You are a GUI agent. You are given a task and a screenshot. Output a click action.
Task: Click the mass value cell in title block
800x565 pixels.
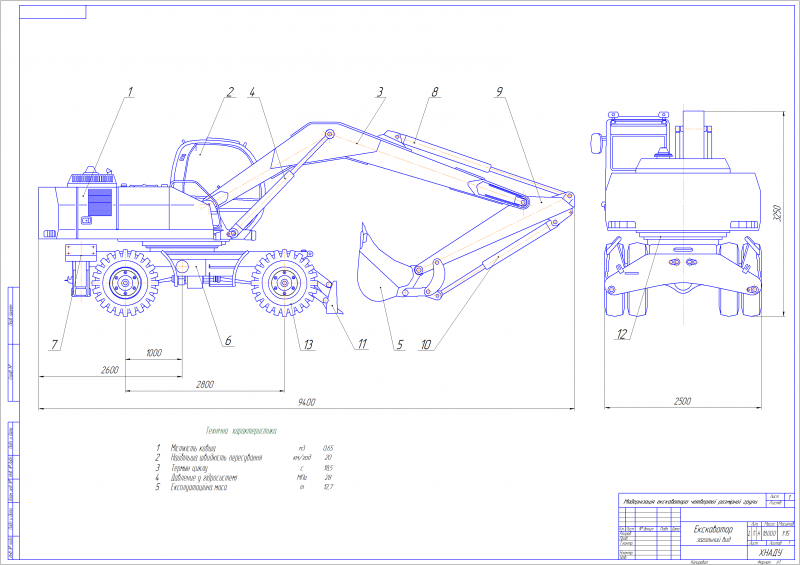(x=769, y=533)
